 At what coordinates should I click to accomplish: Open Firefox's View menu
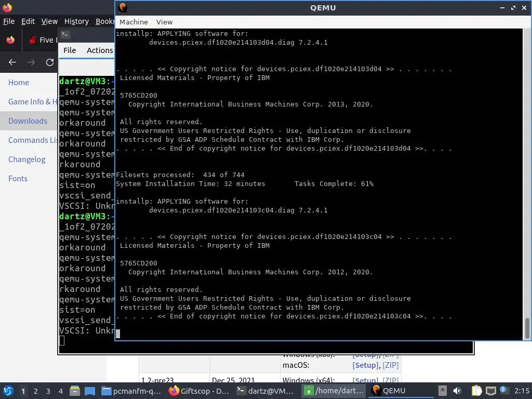(x=49, y=21)
